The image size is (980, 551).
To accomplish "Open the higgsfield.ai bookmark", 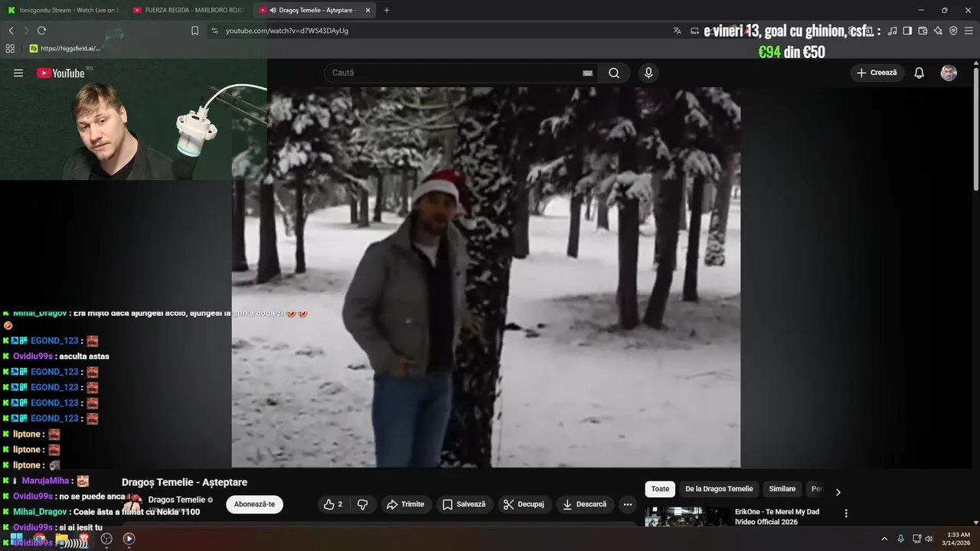I will coord(64,48).
